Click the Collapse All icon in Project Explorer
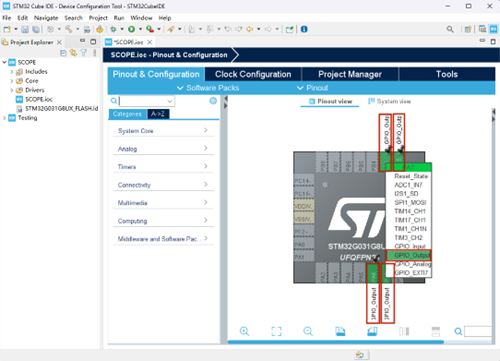Image resolution: width=500 pixels, height=361 pixels. coord(63,53)
